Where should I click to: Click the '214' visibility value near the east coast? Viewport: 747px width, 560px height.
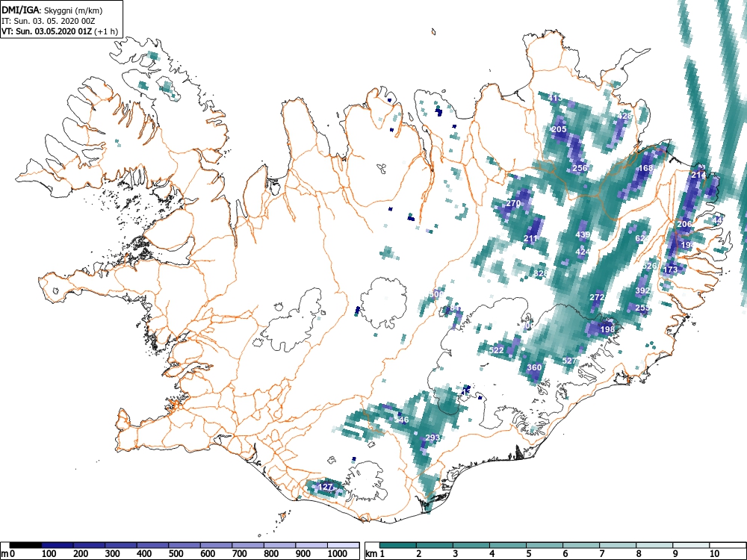[x=698, y=175]
